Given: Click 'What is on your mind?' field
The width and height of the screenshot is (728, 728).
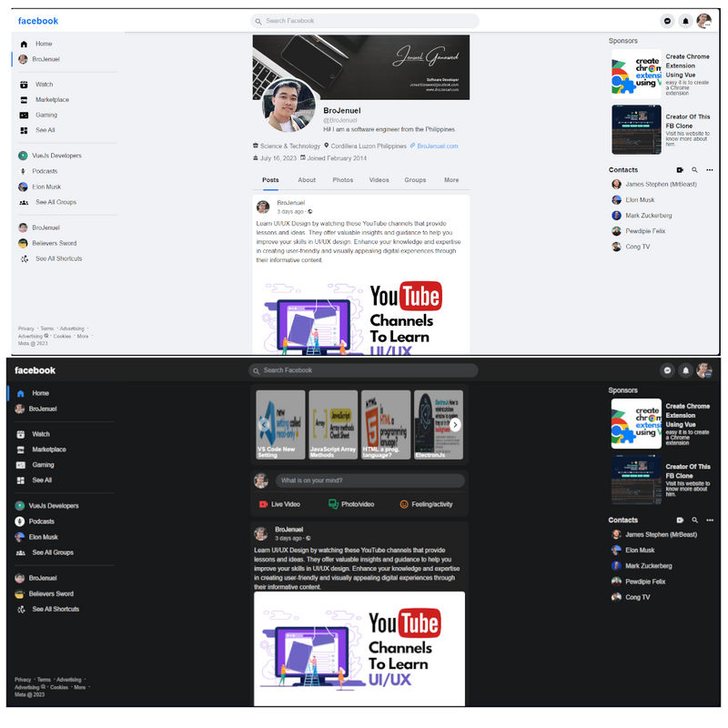Looking at the screenshot, I should [370, 480].
